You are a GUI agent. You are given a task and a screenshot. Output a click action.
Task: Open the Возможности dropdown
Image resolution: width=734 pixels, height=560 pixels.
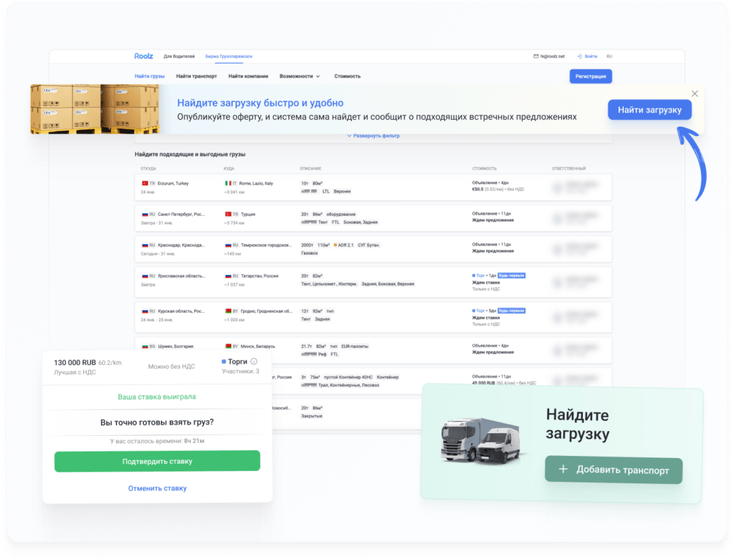coord(298,75)
